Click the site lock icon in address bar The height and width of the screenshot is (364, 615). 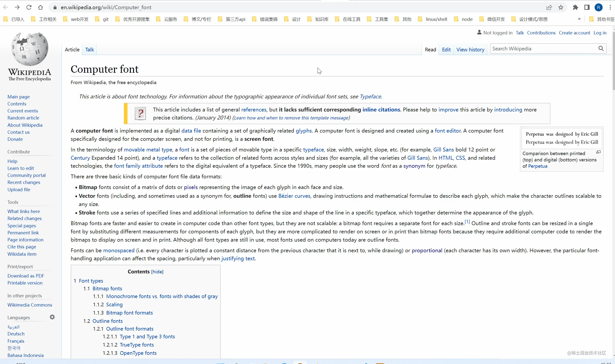(55, 7)
